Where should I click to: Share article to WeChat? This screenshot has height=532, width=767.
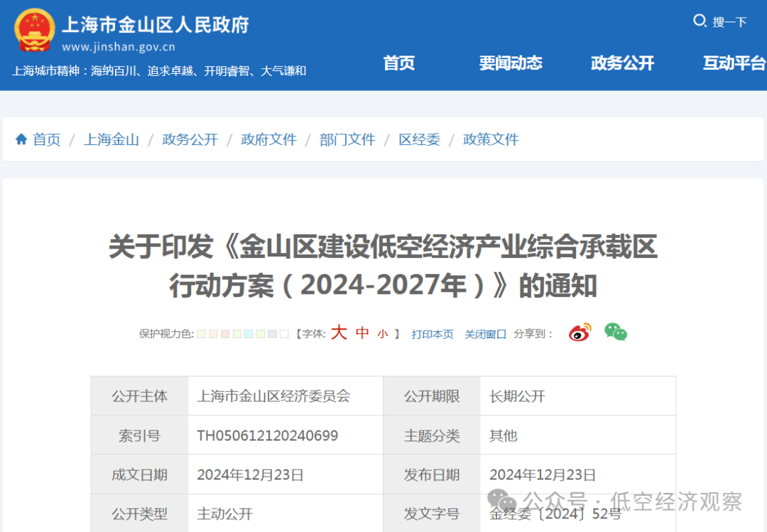[x=615, y=332]
